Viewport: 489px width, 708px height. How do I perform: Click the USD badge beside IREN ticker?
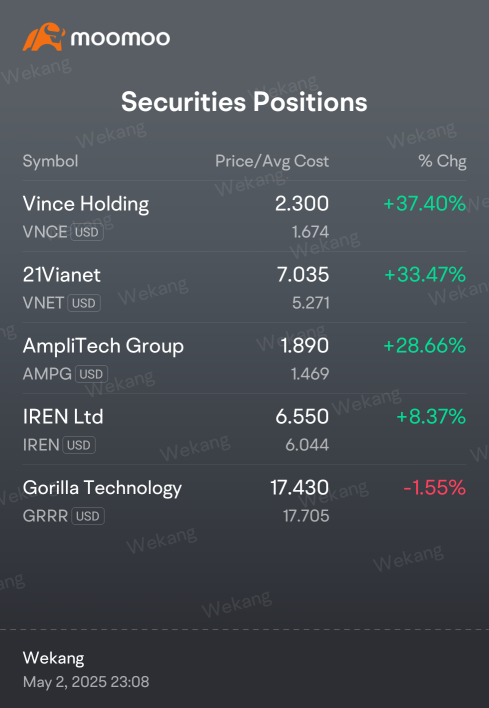pyautogui.click(x=79, y=445)
